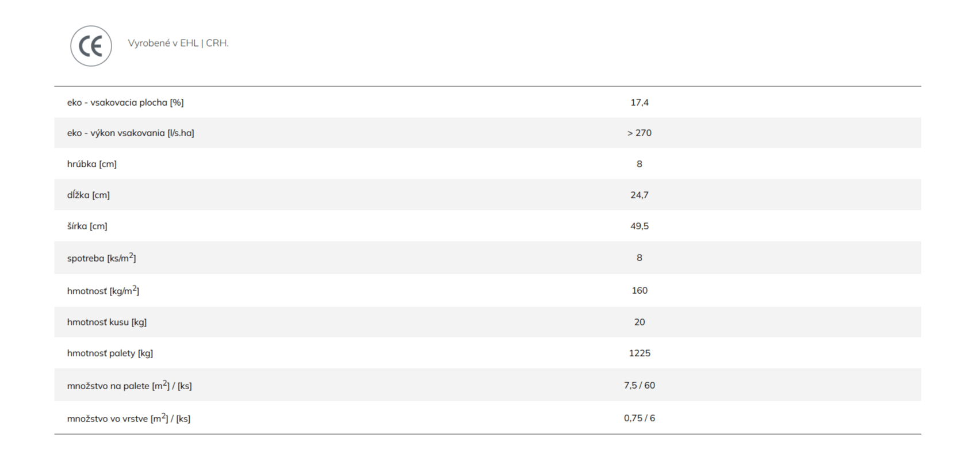Select the 'Vyrobené v EHL | CRH.' text
The image size is (980, 476).
coord(178,43)
